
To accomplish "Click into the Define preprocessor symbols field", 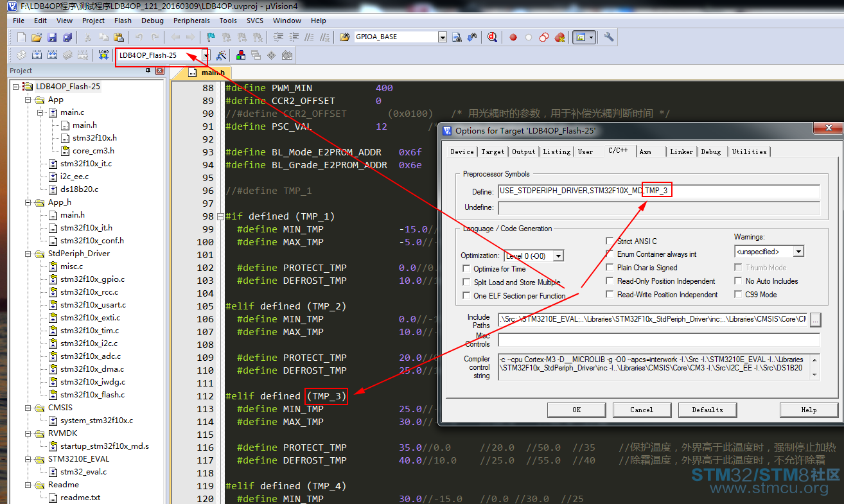I will pyautogui.click(x=659, y=191).
